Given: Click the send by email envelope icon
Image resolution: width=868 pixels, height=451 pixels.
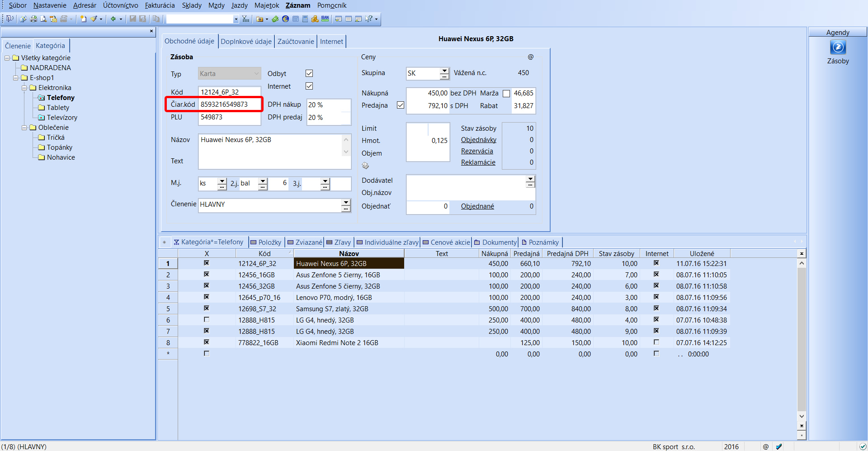Looking at the screenshot, I should click(x=53, y=19).
